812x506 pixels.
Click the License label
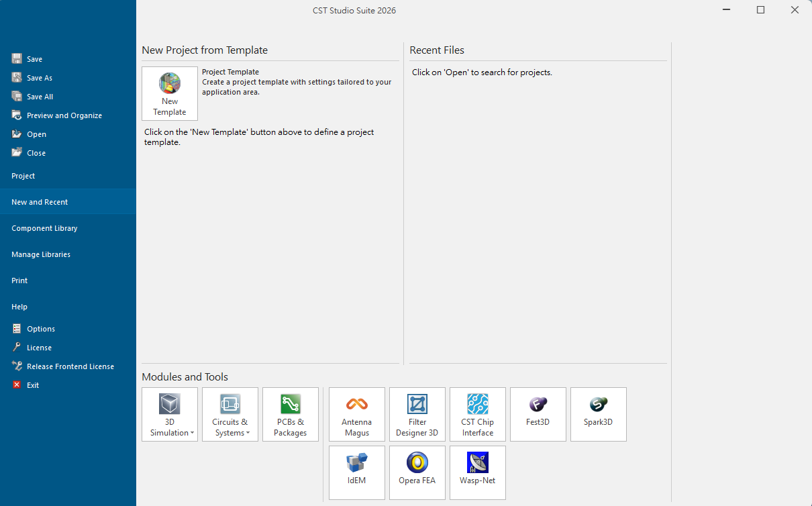point(39,348)
